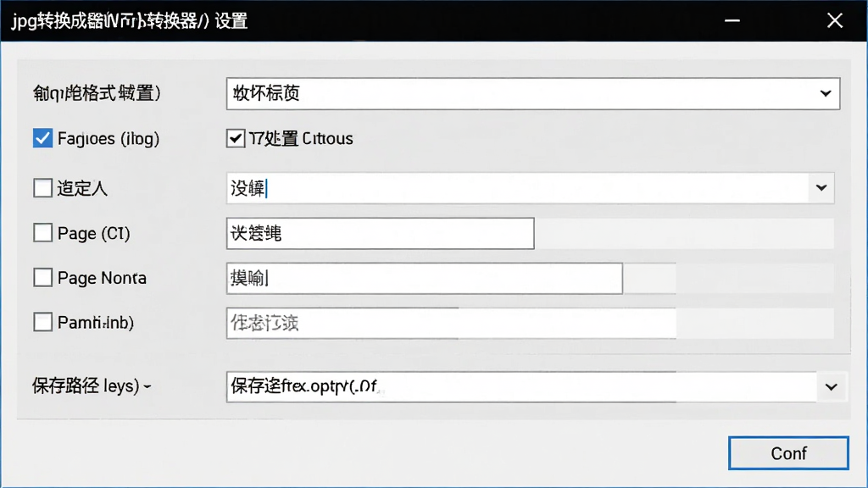Click the greyed Pamti.inb) input field

451,323
